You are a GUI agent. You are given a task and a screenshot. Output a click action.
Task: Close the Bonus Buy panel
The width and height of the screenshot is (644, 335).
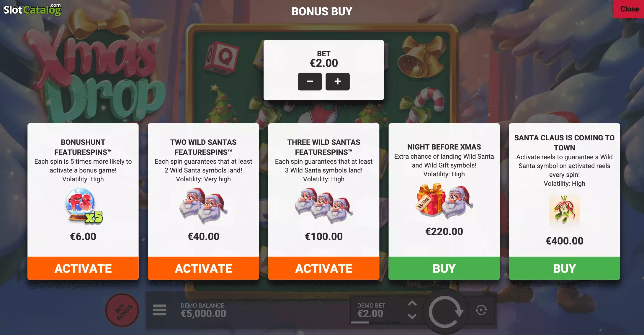coord(629,9)
